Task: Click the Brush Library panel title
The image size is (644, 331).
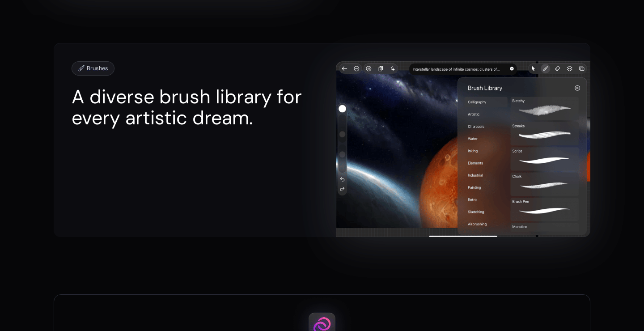Action: tap(485, 88)
